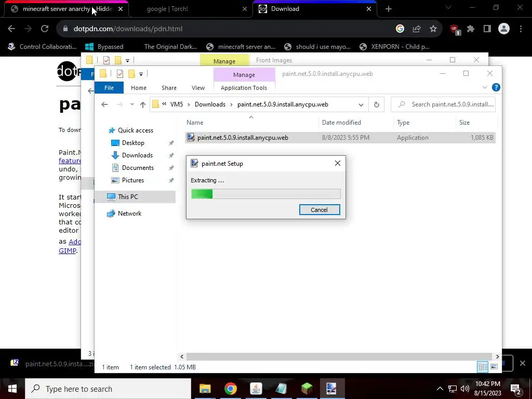Open the View ribbon tab
This screenshot has width=532, height=399.
coord(198,87)
